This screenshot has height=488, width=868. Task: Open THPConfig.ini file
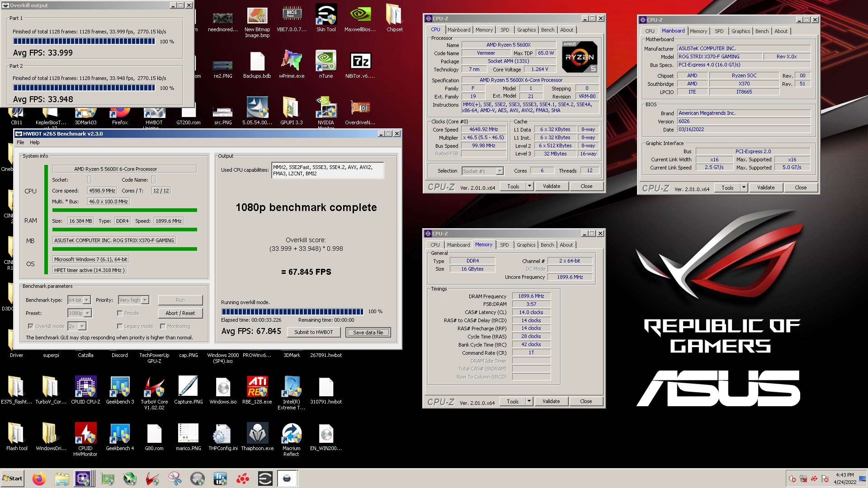pos(223,437)
